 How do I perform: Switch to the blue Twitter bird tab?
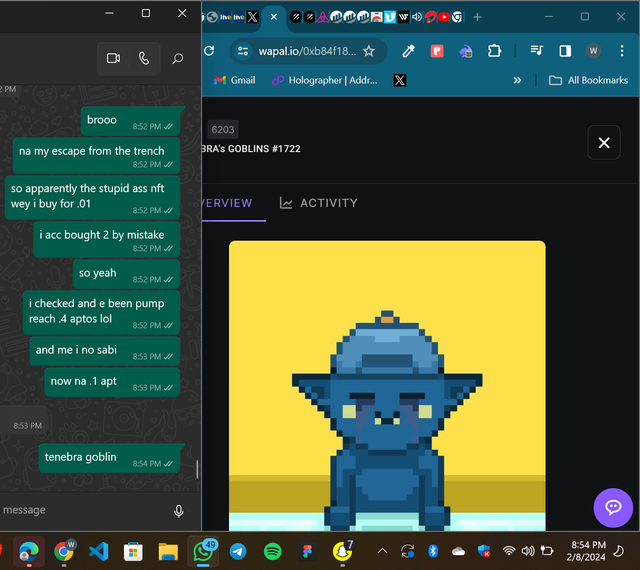tap(390, 17)
